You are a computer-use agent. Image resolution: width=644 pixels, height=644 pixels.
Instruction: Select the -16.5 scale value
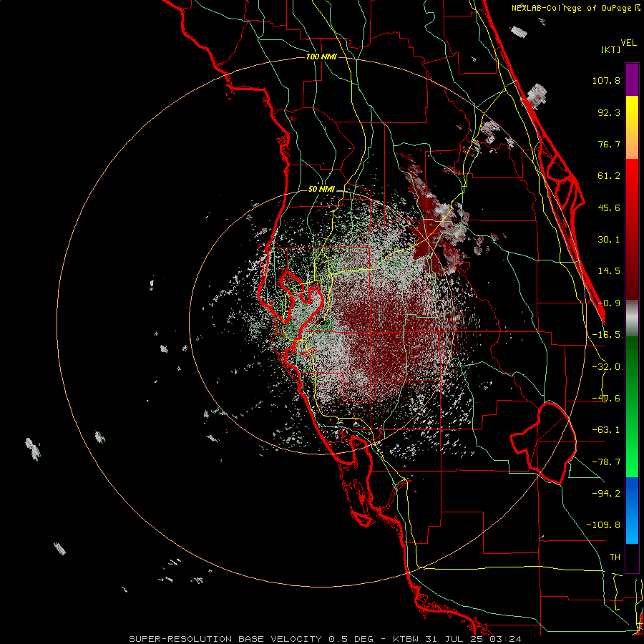[606, 335]
